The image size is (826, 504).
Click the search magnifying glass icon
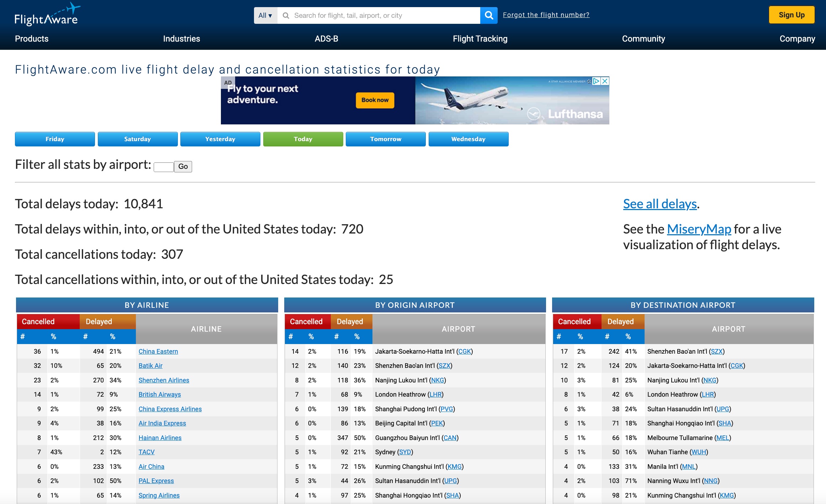point(488,15)
